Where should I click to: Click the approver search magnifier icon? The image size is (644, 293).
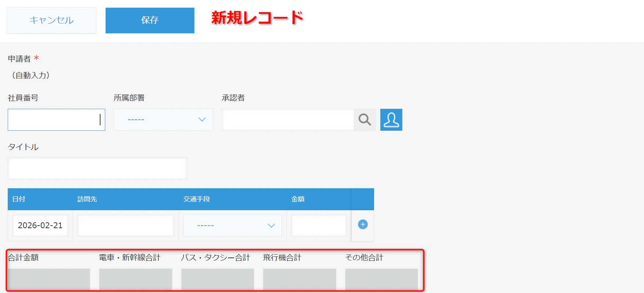pyautogui.click(x=365, y=120)
